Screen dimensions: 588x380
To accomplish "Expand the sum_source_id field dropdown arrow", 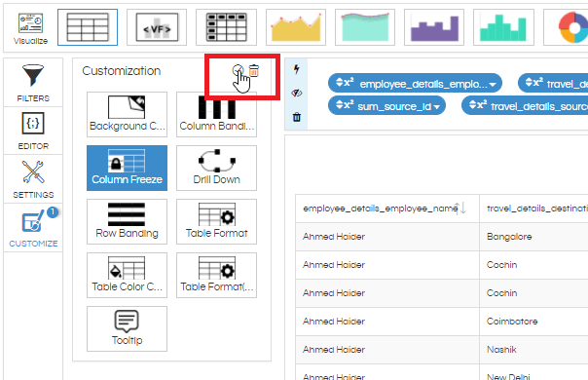I will (436, 107).
